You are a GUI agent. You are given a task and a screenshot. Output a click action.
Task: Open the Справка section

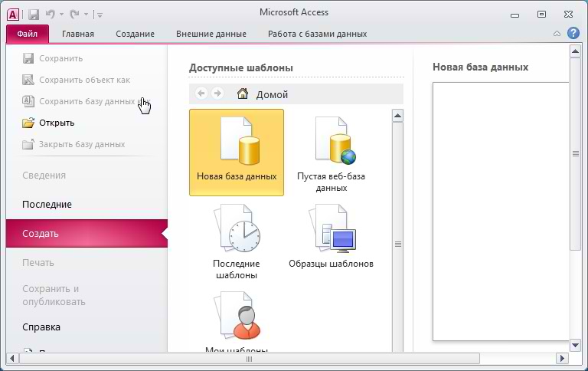tap(41, 327)
